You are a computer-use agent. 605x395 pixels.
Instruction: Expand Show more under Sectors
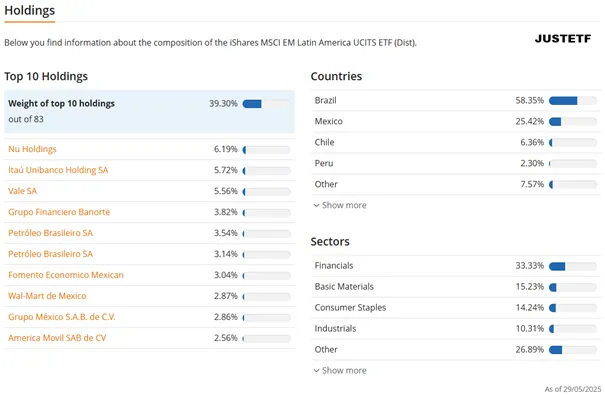[x=340, y=370]
